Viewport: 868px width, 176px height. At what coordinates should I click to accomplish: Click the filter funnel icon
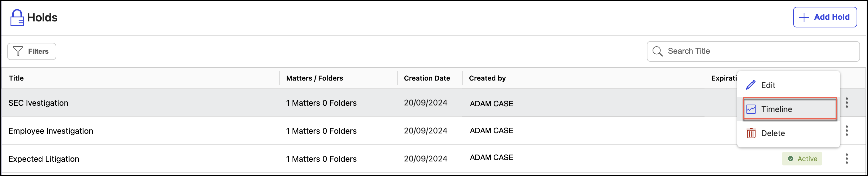click(x=18, y=51)
